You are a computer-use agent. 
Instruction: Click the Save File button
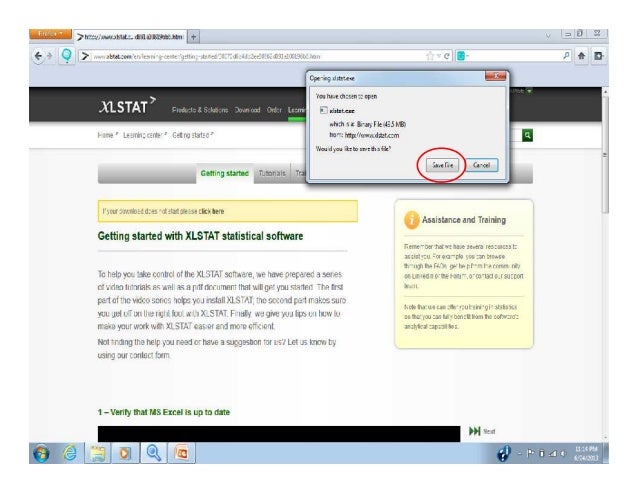click(x=442, y=165)
